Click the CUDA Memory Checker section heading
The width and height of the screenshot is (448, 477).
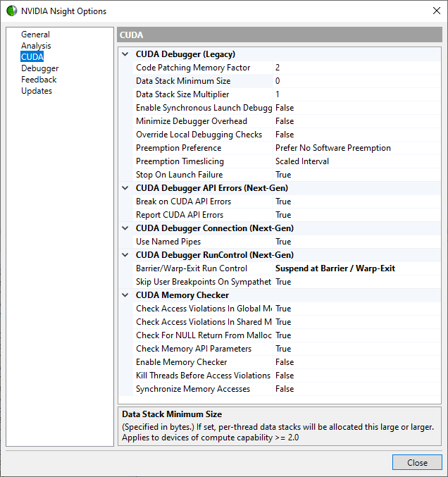click(x=182, y=295)
